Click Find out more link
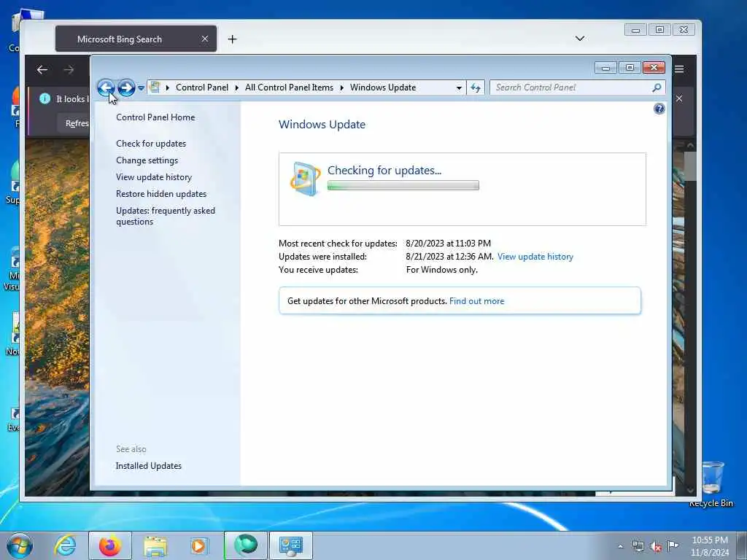The height and width of the screenshot is (560, 747). pos(476,301)
